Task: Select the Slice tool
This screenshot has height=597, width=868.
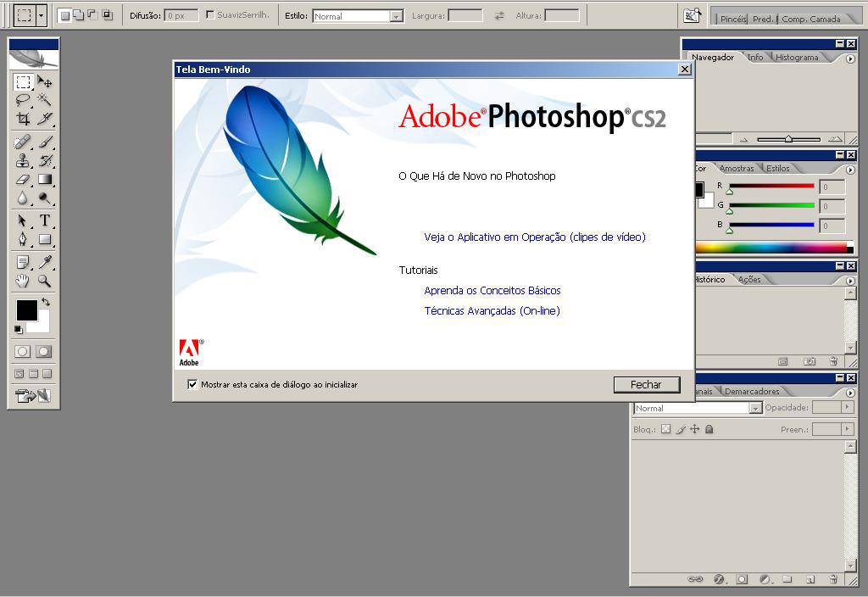Action: (x=44, y=119)
